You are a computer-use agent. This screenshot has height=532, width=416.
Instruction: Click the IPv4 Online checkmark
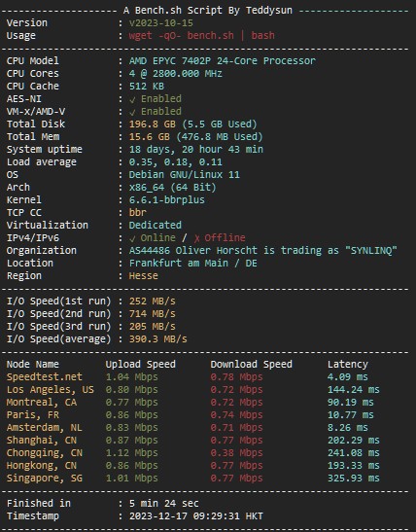pos(132,238)
